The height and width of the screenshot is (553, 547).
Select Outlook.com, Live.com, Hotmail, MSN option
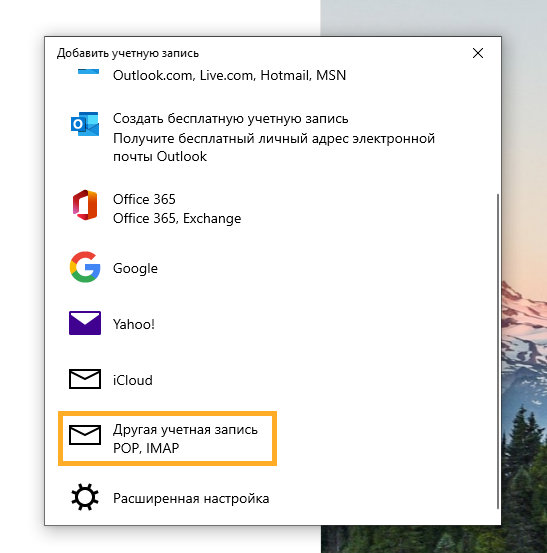[x=229, y=75]
